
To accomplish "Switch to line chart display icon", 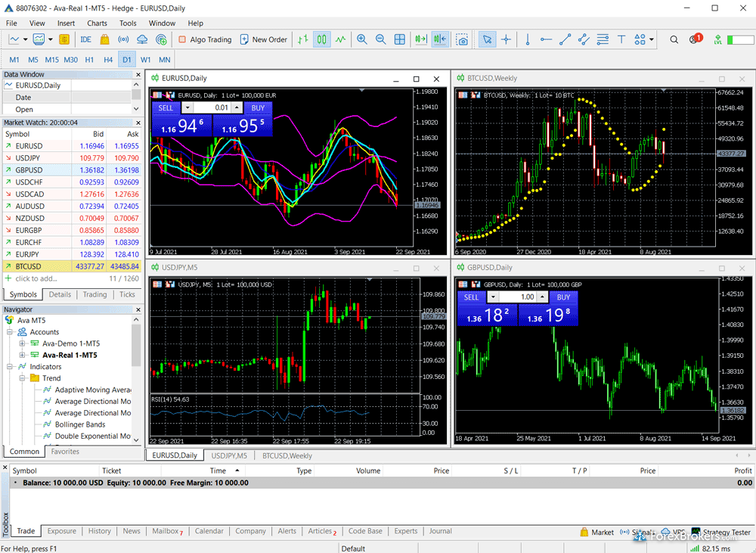I will coord(340,39).
